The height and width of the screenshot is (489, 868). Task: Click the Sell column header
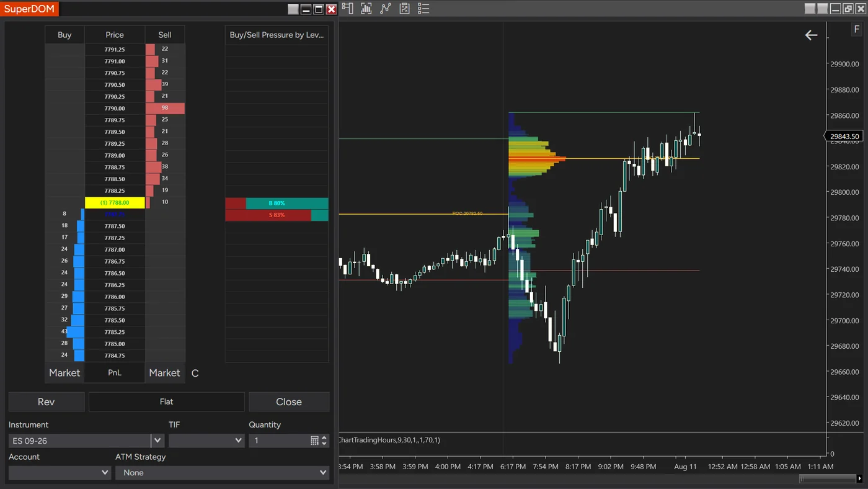[x=165, y=35]
